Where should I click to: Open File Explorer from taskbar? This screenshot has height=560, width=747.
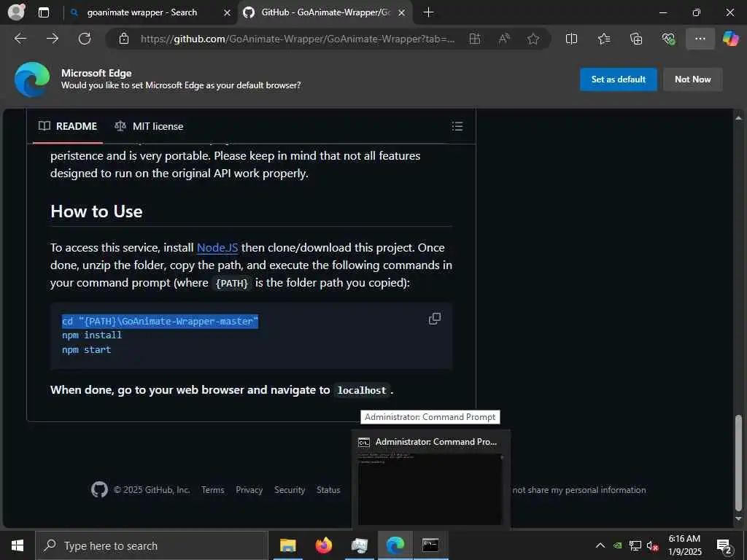[287, 545]
